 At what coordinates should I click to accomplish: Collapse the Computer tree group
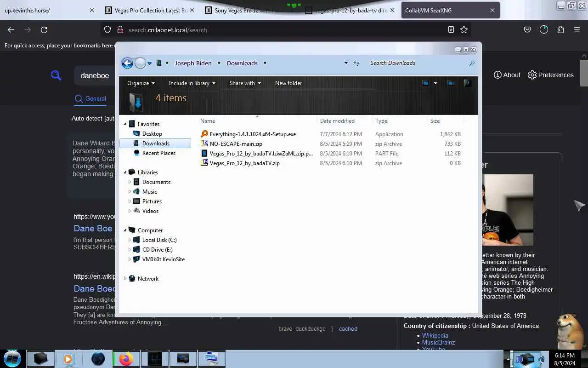coord(125,230)
